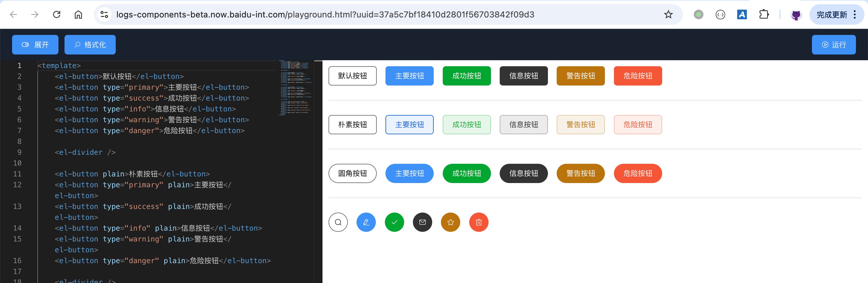Click the code minimap preview
Screen dimensions: 868x283
pyautogui.click(x=295, y=88)
